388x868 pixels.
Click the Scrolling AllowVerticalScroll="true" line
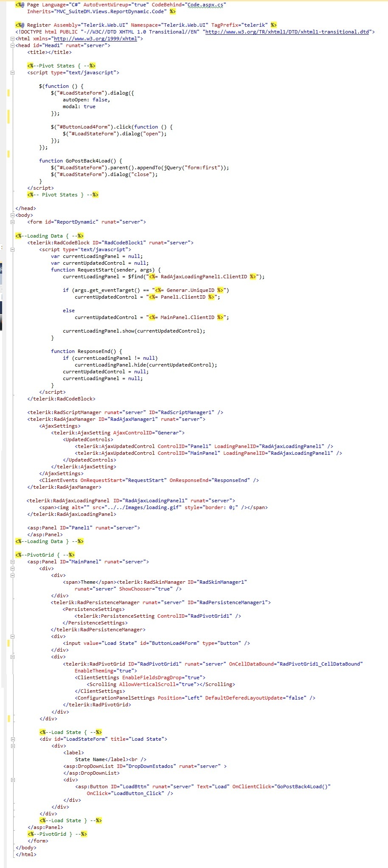(161, 684)
